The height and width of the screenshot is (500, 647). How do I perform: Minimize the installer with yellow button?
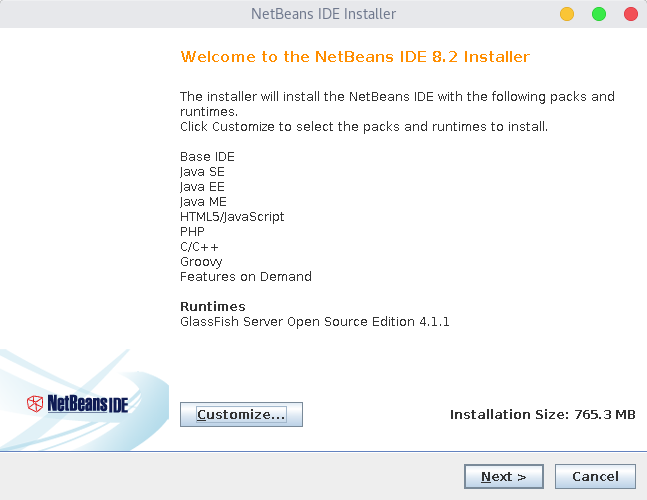(x=567, y=14)
